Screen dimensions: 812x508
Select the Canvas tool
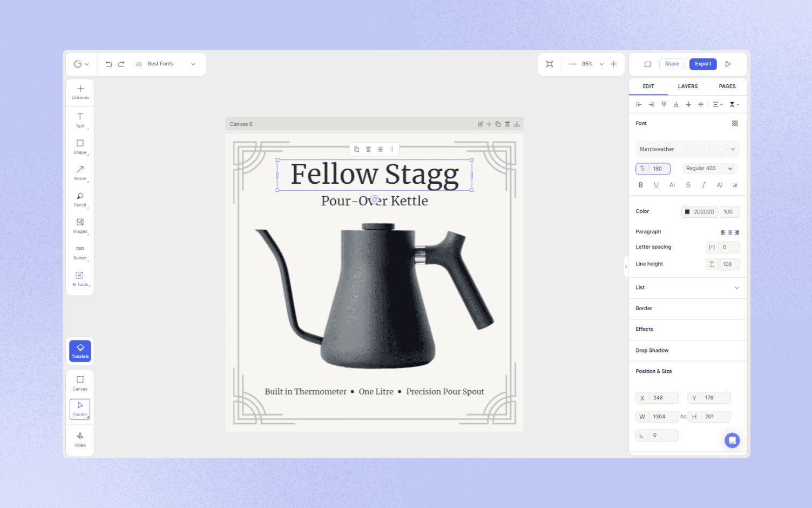click(x=80, y=383)
